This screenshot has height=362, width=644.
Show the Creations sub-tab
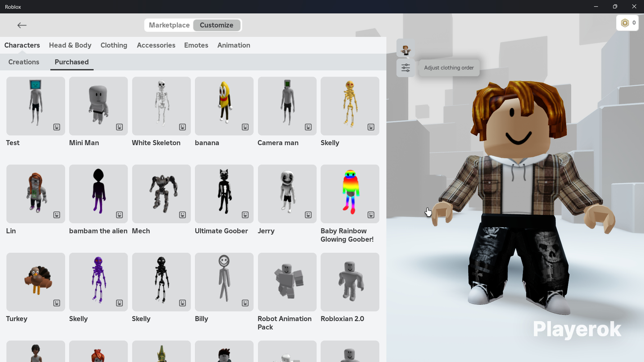(24, 62)
